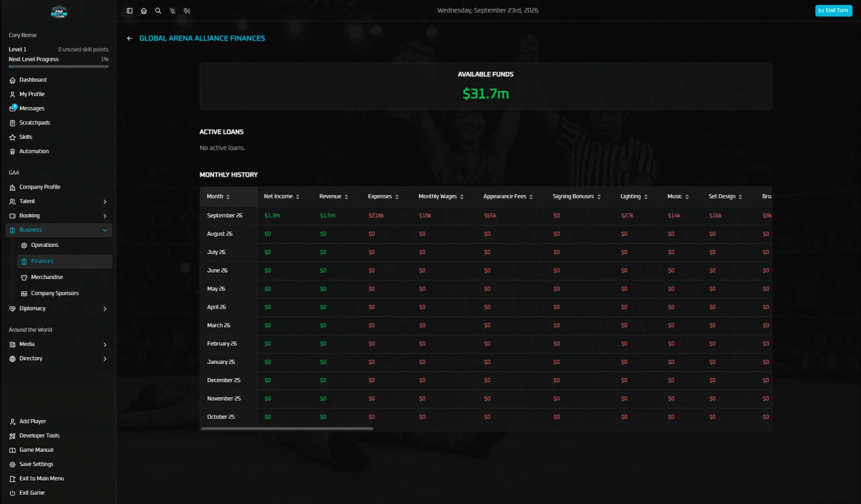Toggle the muted sound icon
The height and width of the screenshot is (504, 861).
click(187, 11)
